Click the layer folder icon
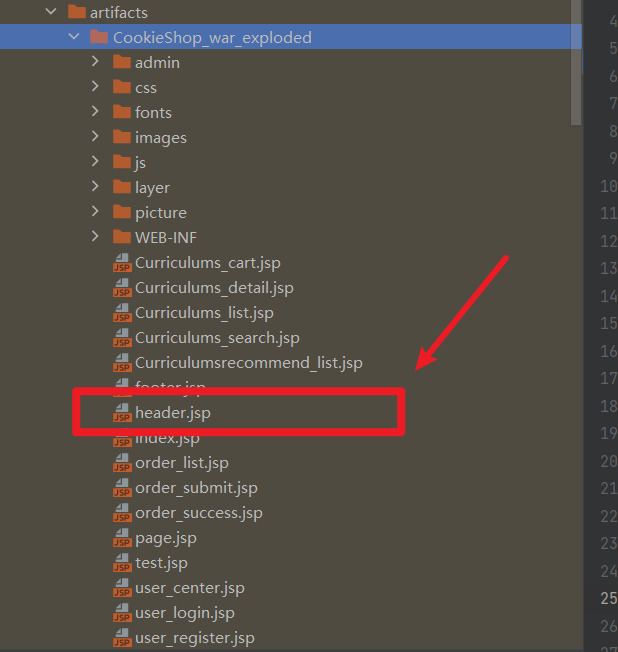The height and width of the screenshot is (652, 618). pyautogui.click(x=122, y=187)
